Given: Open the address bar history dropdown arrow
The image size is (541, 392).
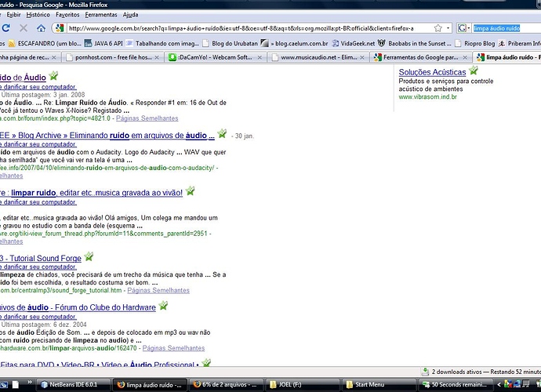Looking at the screenshot, I should (448, 28).
